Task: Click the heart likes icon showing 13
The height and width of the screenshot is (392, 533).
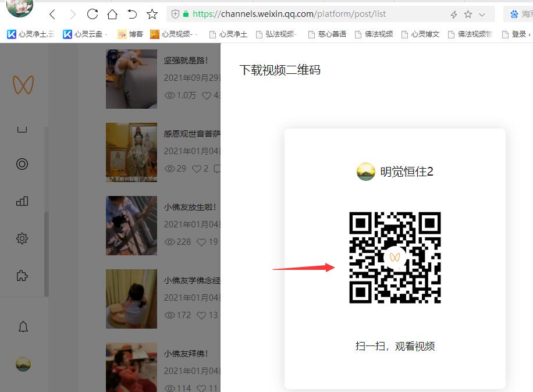Action: 201,315
